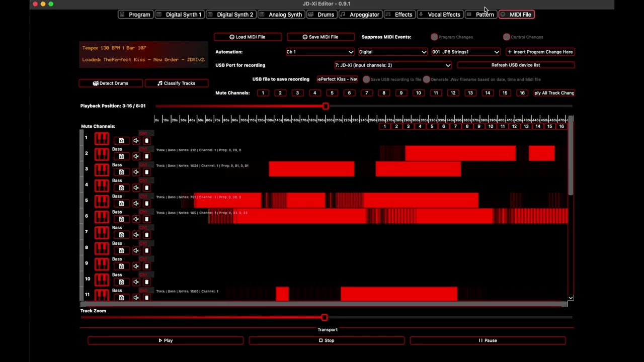Click the Load MIDI File button
Viewport: 644px width, 362px height.
248,37
